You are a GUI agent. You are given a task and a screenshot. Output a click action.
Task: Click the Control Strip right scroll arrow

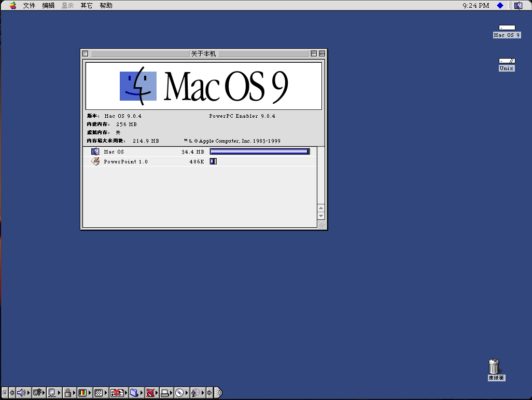(209, 393)
